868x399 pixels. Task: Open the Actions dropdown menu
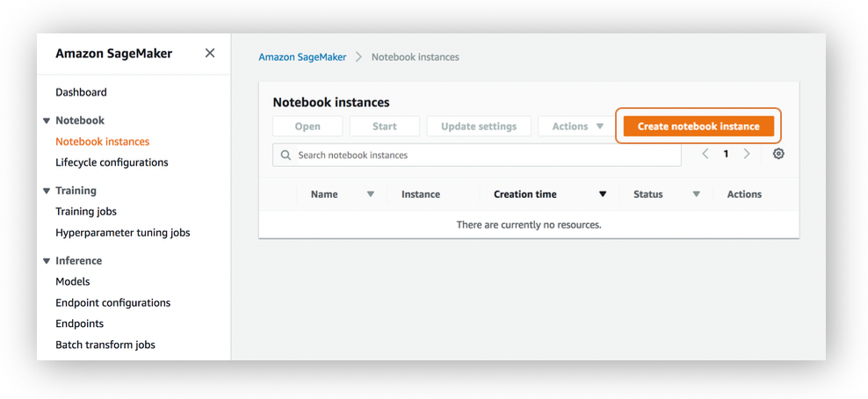click(x=577, y=127)
